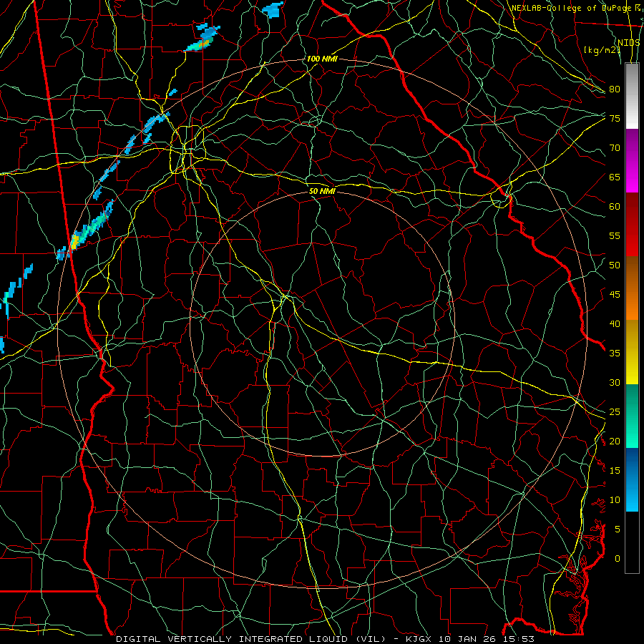Click the 15 value on the legend
644x644 pixels.
point(615,470)
